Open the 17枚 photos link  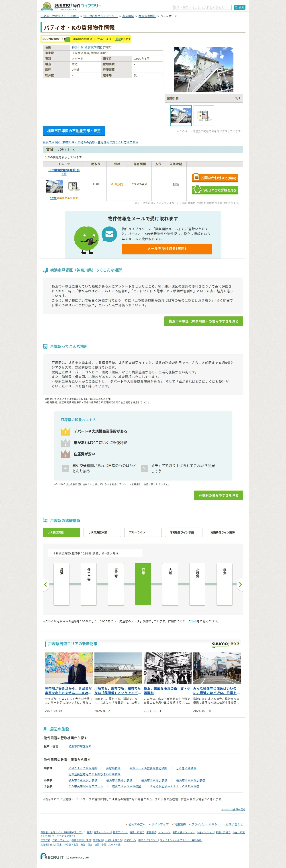[53, 198]
